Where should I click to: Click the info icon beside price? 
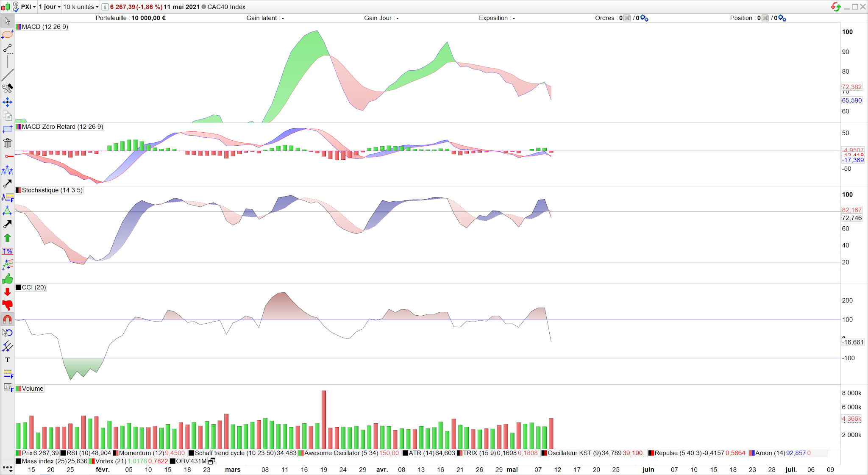[105, 7]
